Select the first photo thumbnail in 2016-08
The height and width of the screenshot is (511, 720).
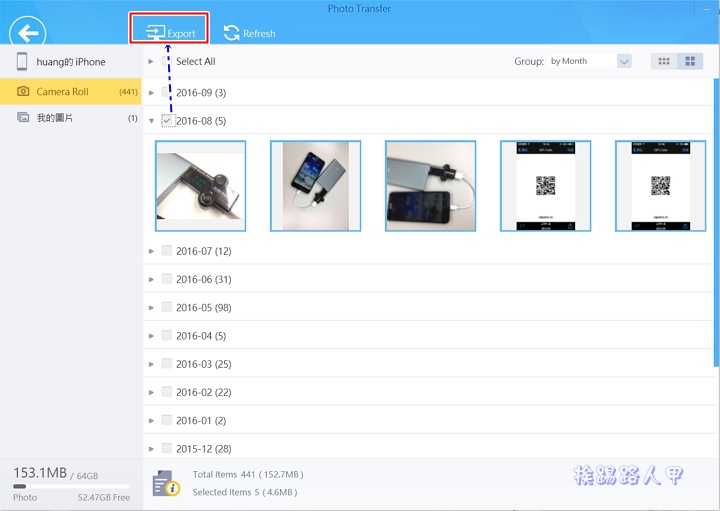tap(200, 186)
